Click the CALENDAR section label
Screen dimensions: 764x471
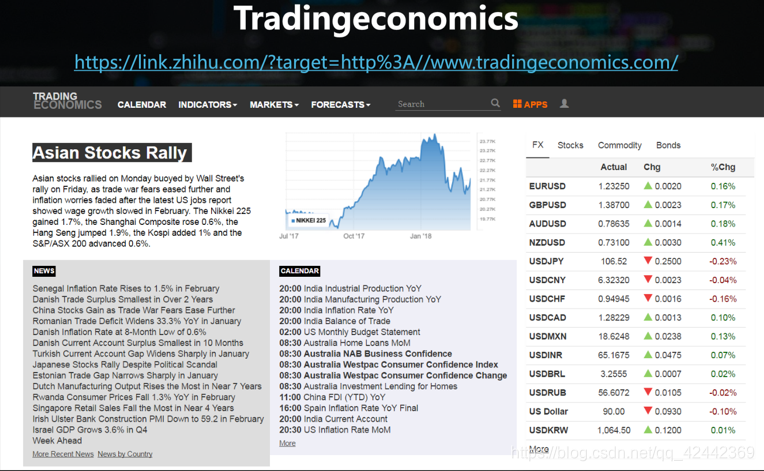pos(300,271)
